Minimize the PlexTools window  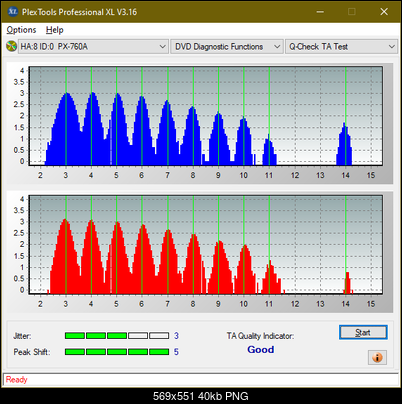tap(320, 12)
